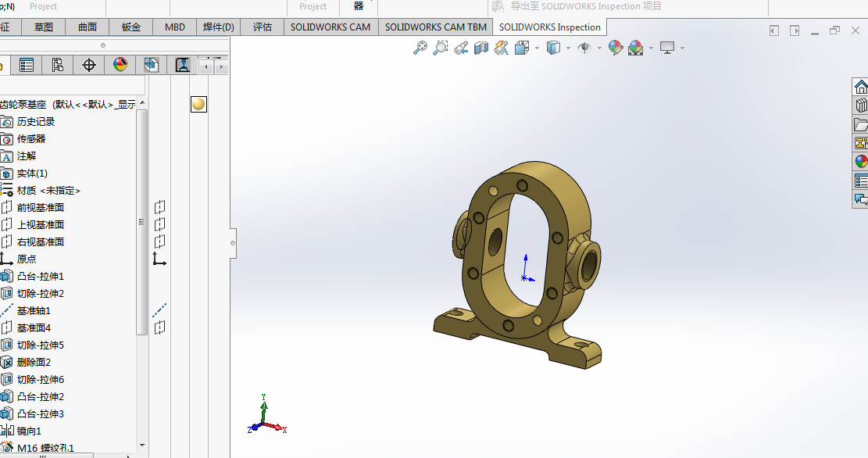Select the Zoom to Fit magnifier icon
This screenshot has width=868, height=458.
coord(420,48)
